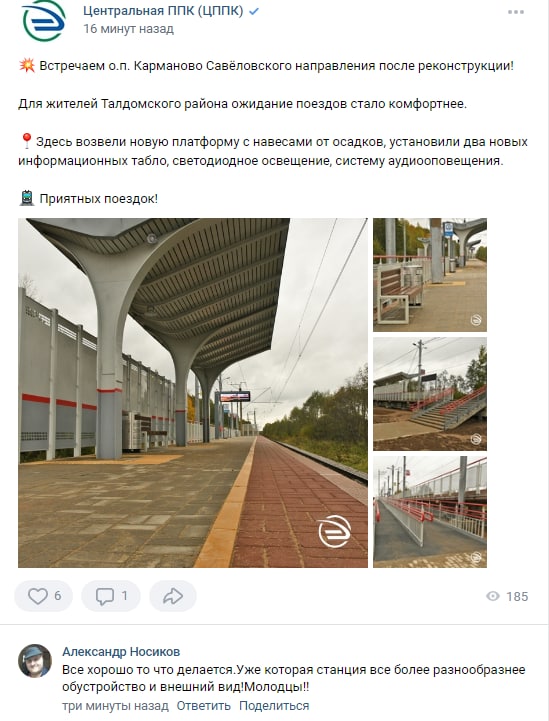Screen dimensions: 549x721
Task: Open the large platform canopy photo
Action: [193, 393]
